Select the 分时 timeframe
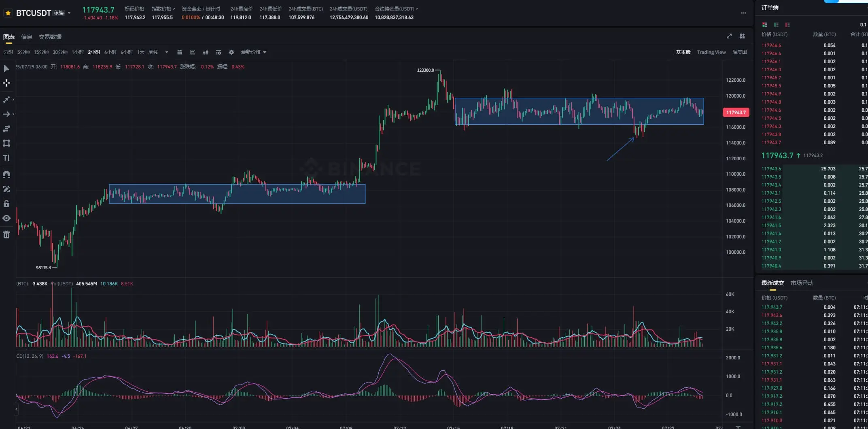The height and width of the screenshot is (429, 868). tap(8, 52)
